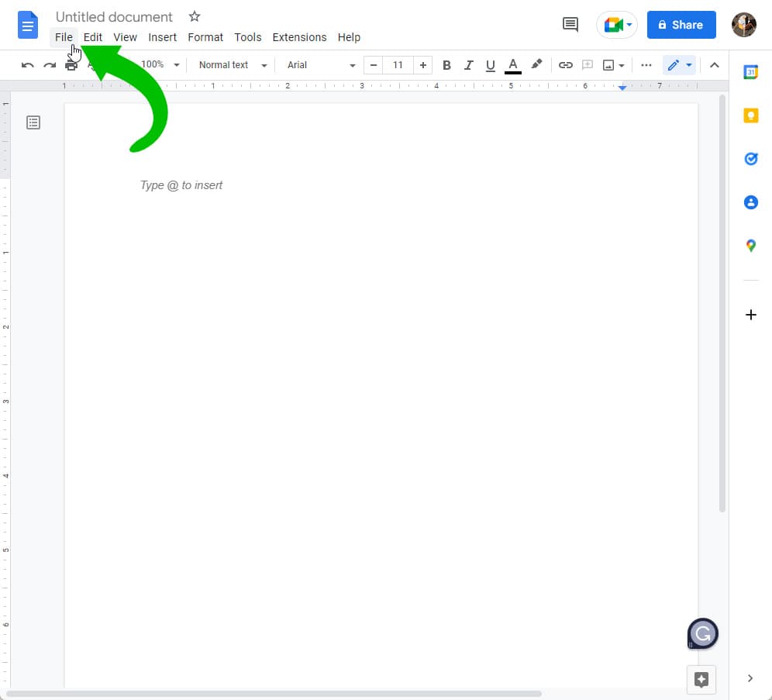
Task: Open the insert link tool
Action: [566, 65]
